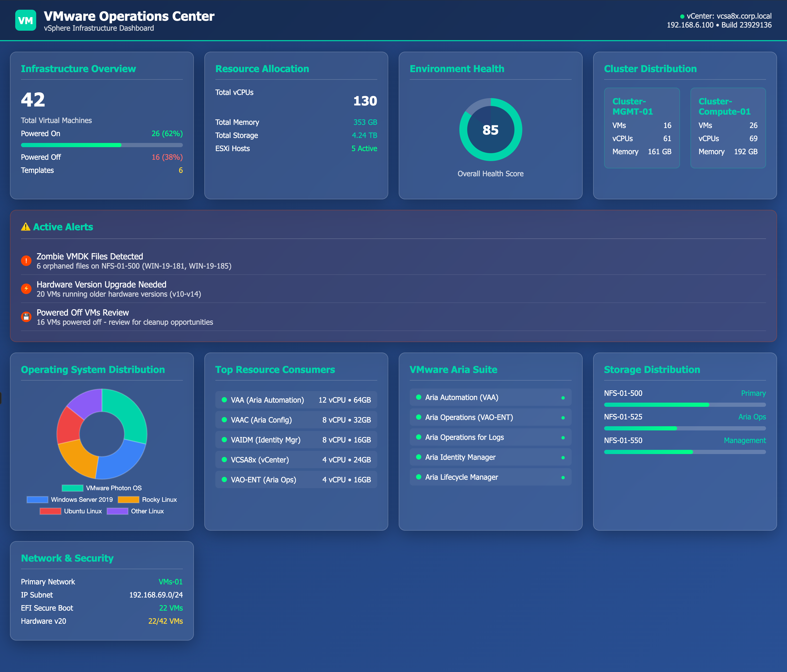Open the Cluster-Compute-01 cluster card

728,128
